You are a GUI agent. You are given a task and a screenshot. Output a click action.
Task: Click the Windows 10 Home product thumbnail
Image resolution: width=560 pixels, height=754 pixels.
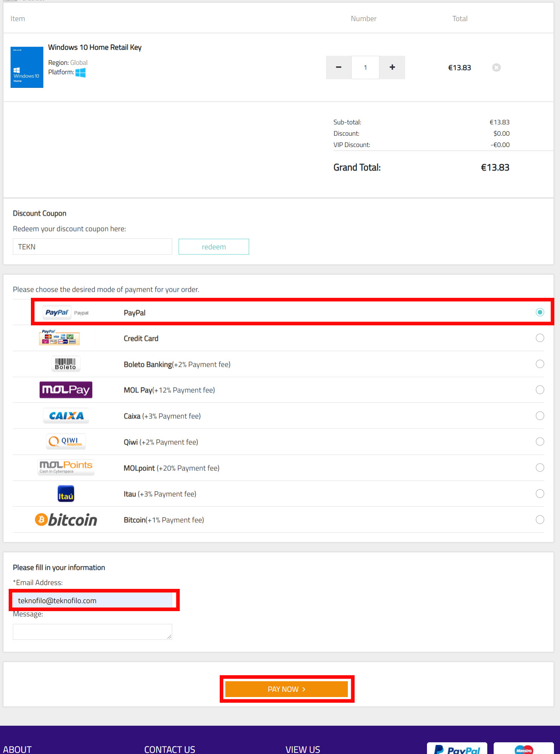(x=27, y=67)
